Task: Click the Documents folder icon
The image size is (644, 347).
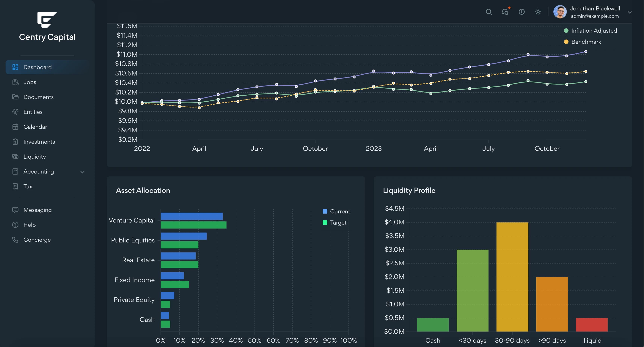Action: (x=15, y=97)
